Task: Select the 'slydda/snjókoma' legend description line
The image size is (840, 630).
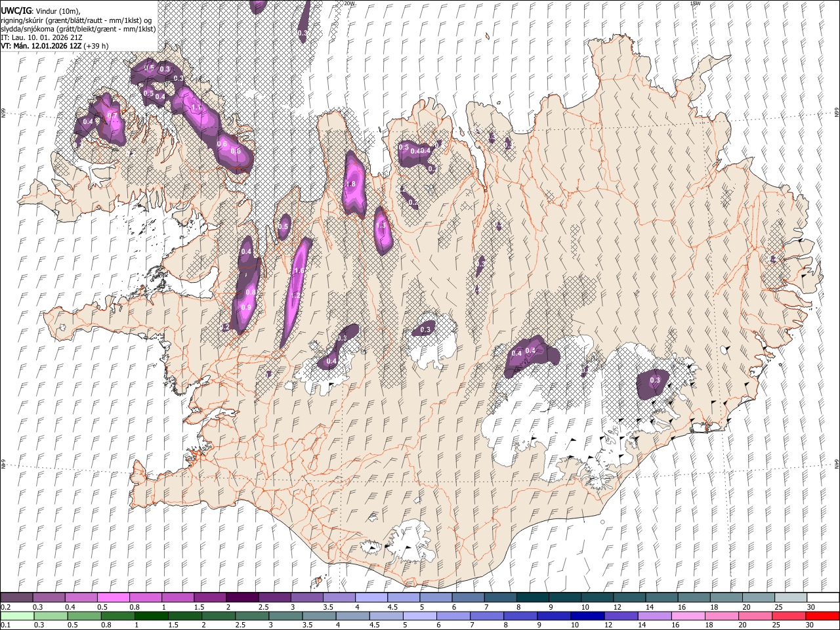Action: pyautogui.click(x=78, y=29)
